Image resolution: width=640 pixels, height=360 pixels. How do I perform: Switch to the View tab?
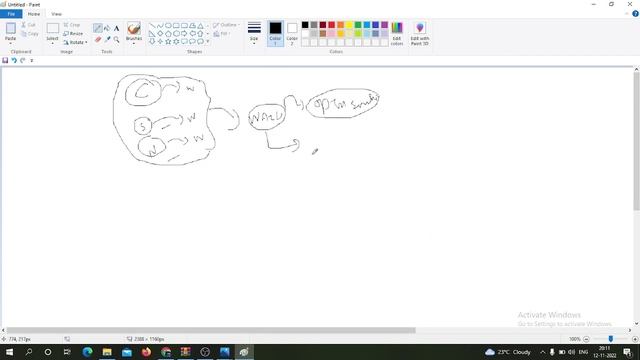tap(56, 14)
